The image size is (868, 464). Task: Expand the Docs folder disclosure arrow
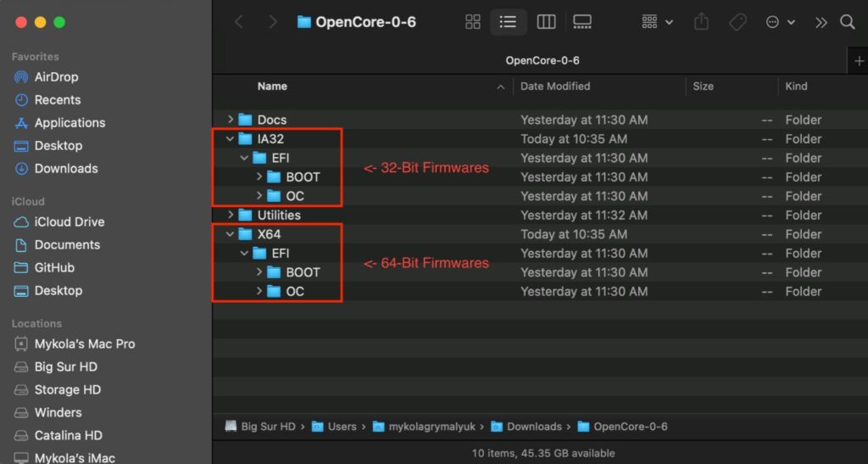pos(231,119)
